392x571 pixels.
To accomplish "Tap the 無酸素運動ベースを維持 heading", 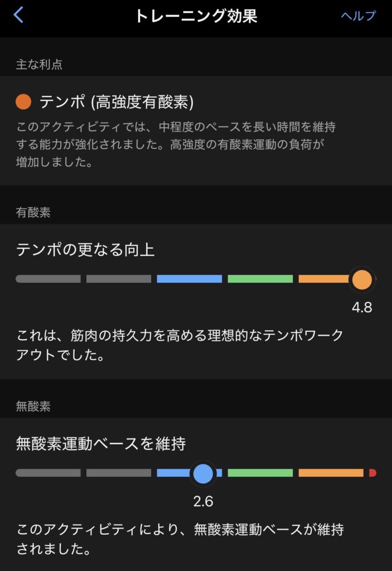I will tap(101, 444).
